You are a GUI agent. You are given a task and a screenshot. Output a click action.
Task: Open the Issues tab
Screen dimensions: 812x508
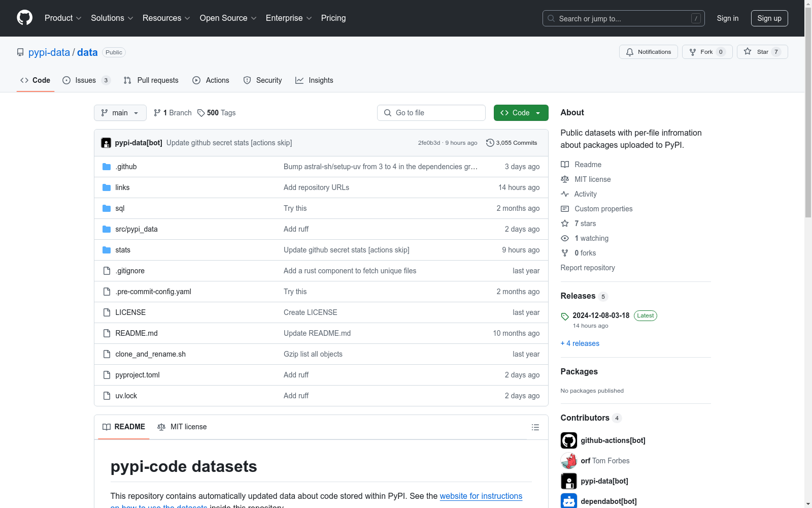86,80
